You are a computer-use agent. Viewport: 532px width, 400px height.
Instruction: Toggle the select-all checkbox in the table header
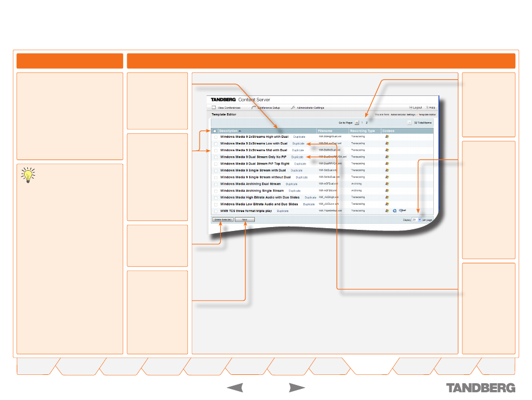[215, 131]
